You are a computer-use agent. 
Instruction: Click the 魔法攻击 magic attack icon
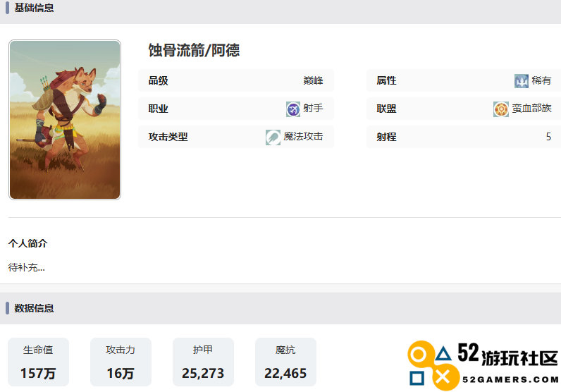pos(273,137)
